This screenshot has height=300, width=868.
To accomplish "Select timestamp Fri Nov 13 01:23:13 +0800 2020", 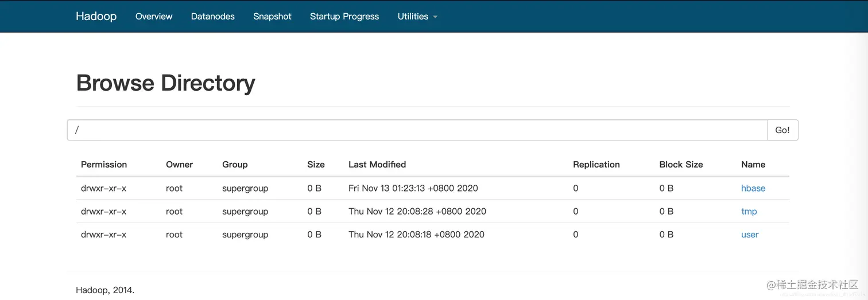I will [413, 188].
